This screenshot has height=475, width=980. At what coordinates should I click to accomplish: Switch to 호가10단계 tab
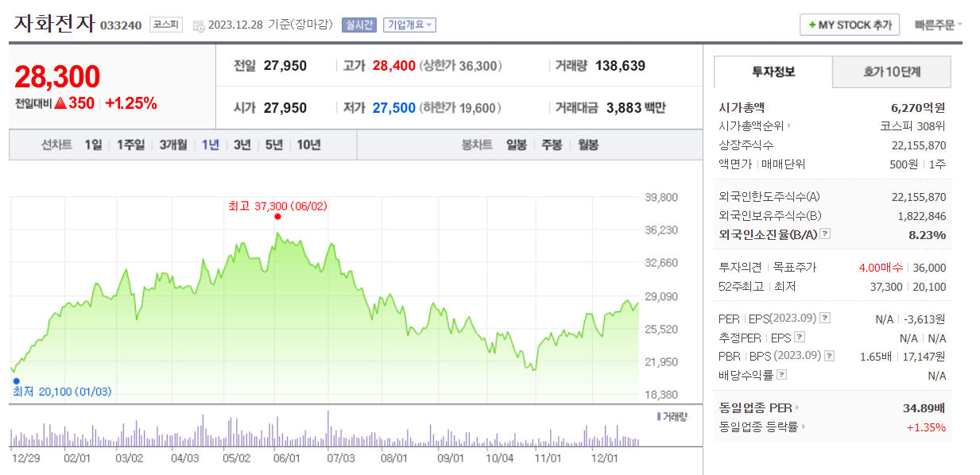(x=892, y=71)
